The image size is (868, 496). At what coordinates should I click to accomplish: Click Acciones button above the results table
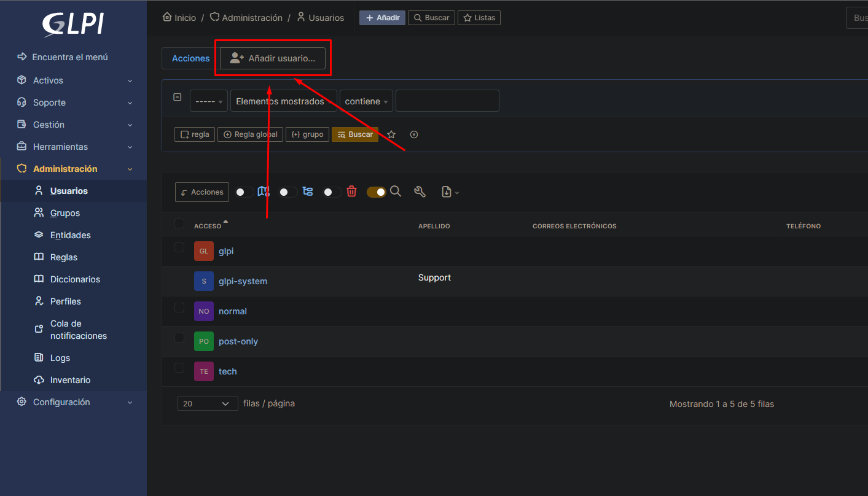(202, 192)
